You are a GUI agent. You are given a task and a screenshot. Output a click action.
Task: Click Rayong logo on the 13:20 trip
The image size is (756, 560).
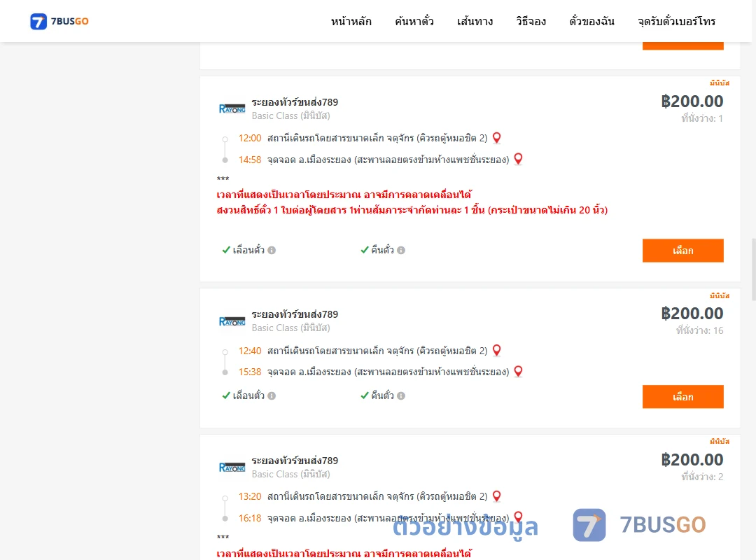[232, 468]
